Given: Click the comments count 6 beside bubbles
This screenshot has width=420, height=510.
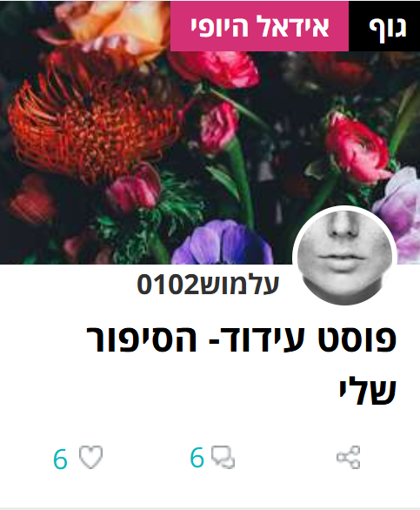Looking at the screenshot, I should click(x=197, y=457).
